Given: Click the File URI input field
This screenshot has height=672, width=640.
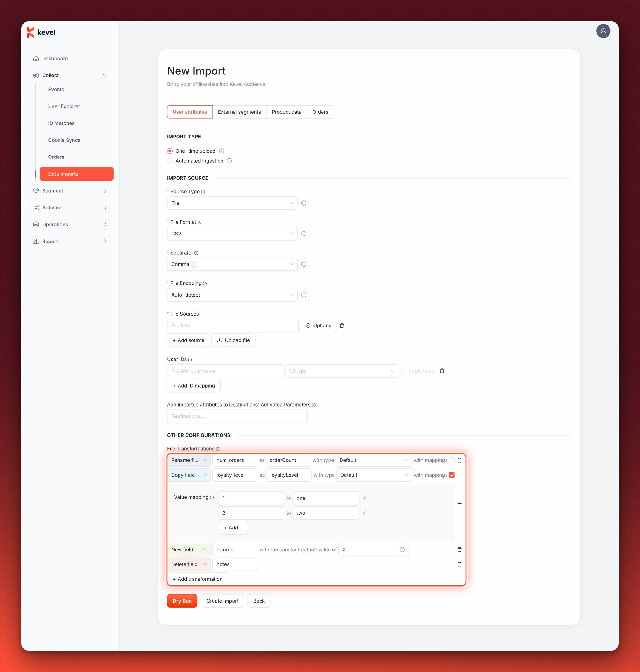Looking at the screenshot, I should 232,326.
